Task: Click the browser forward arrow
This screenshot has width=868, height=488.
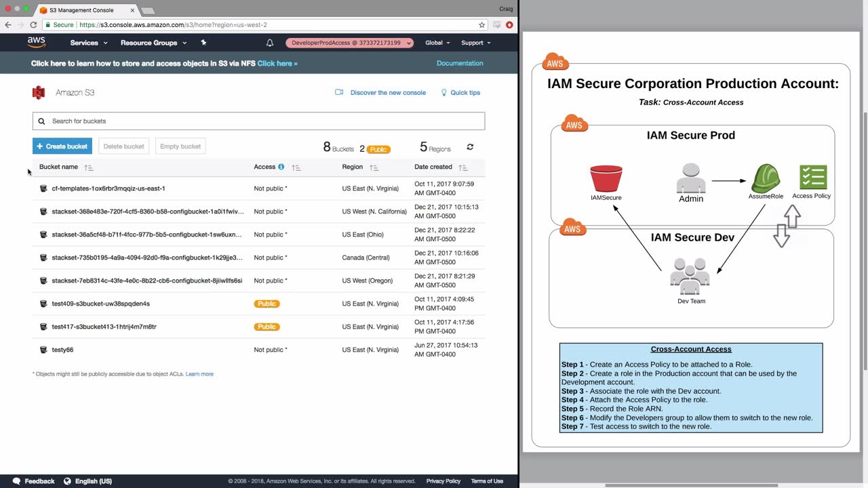Action: (20, 25)
